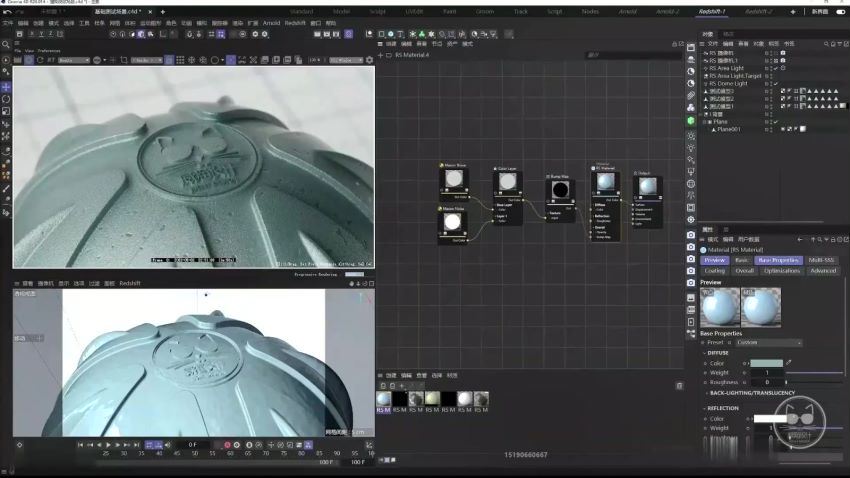Screen dimensions: 850x478
Task: Click the green cube icon in side strip
Action: click(x=691, y=120)
